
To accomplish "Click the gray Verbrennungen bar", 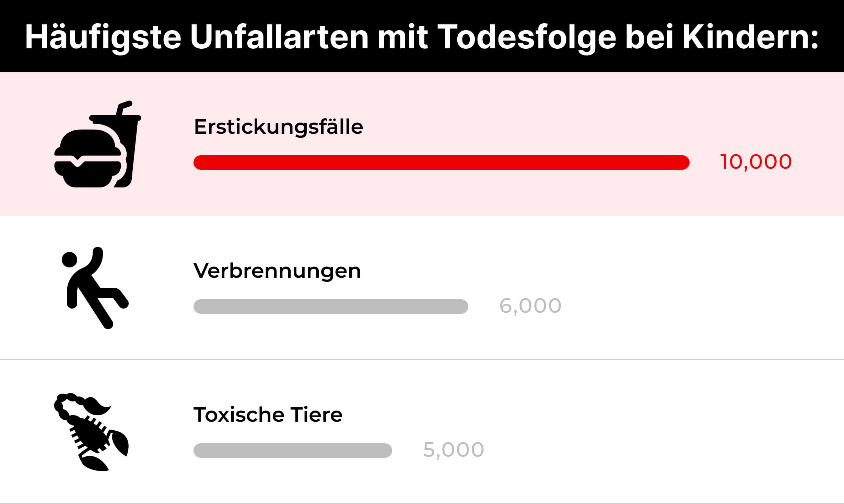I will [x=331, y=307].
